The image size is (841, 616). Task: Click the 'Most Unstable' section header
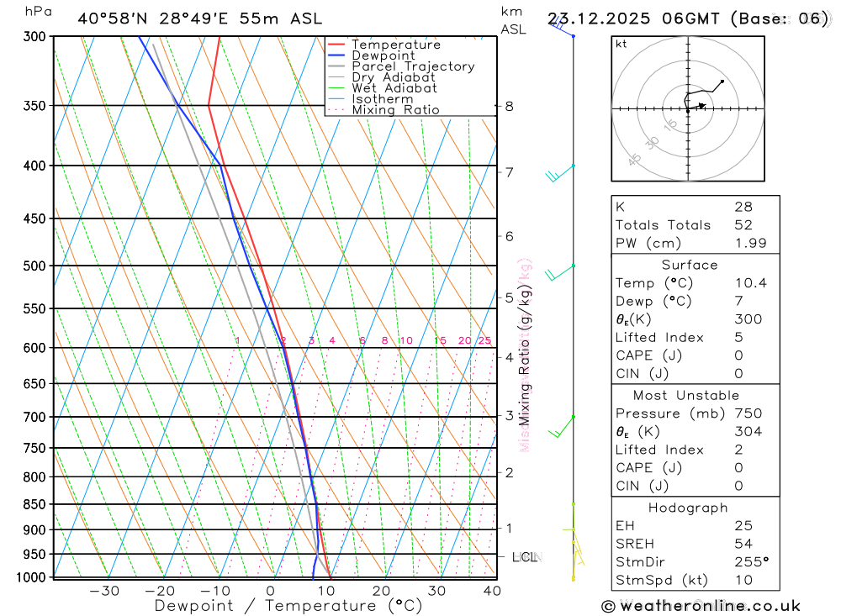(686, 396)
